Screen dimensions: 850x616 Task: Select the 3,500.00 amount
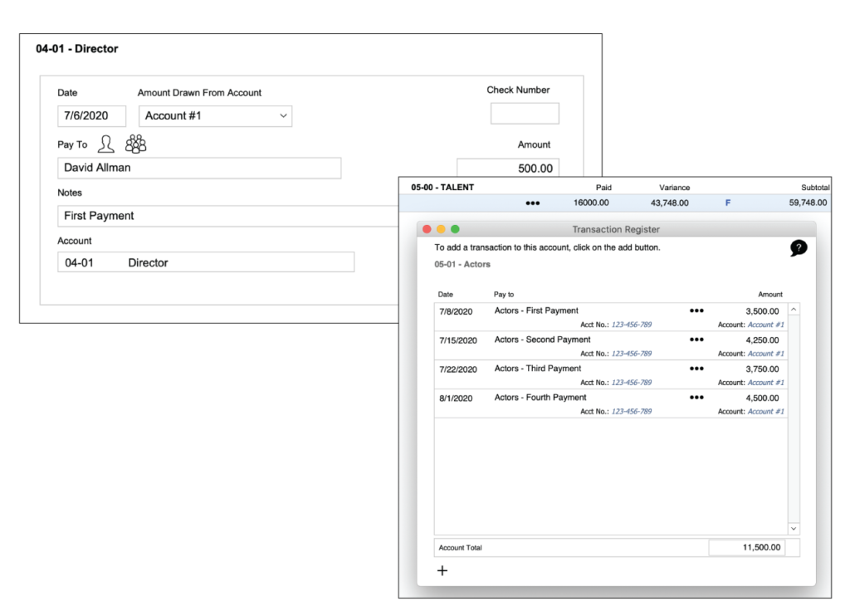pyautogui.click(x=762, y=311)
